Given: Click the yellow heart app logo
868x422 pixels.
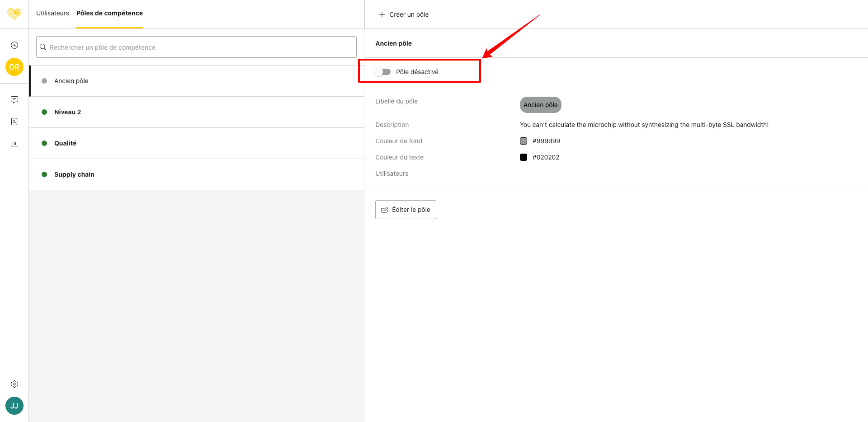Looking at the screenshot, I should click(14, 14).
